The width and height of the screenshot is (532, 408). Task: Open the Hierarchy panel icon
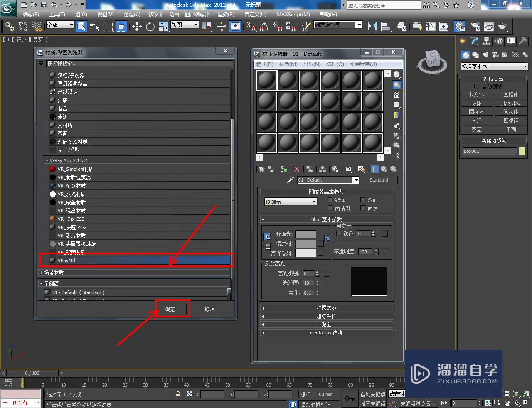pos(487,41)
